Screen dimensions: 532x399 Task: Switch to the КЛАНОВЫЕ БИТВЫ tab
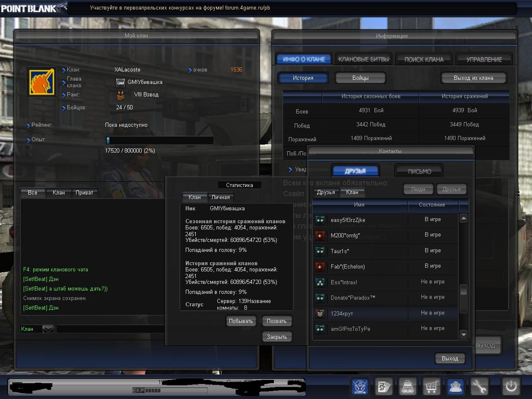pyautogui.click(x=364, y=59)
